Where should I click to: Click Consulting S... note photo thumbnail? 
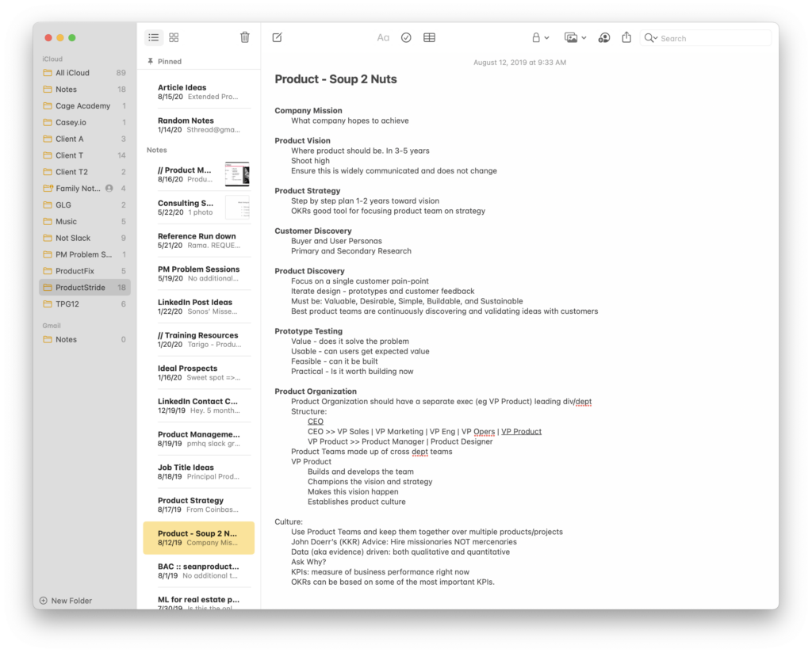pyautogui.click(x=237, y=208)
